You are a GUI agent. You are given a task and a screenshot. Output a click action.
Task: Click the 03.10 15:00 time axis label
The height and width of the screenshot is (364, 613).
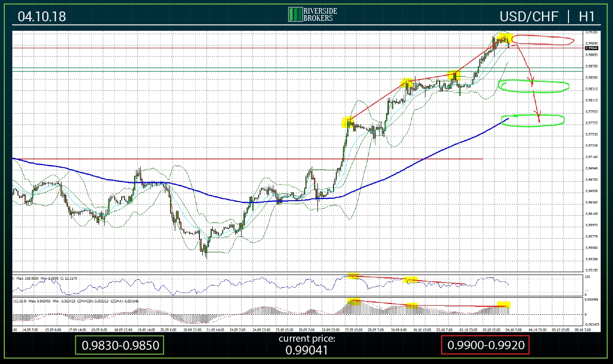(492, 330)
